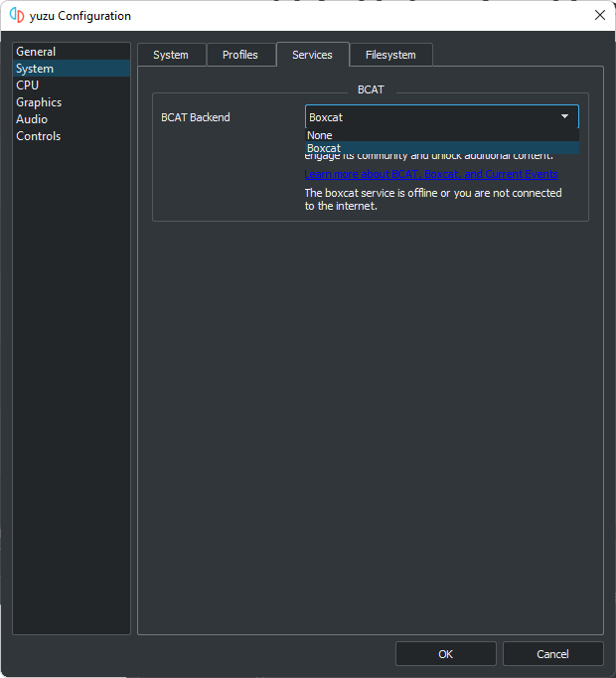
Task: Open CPU settings in sidebar
Action: [72, 85]
